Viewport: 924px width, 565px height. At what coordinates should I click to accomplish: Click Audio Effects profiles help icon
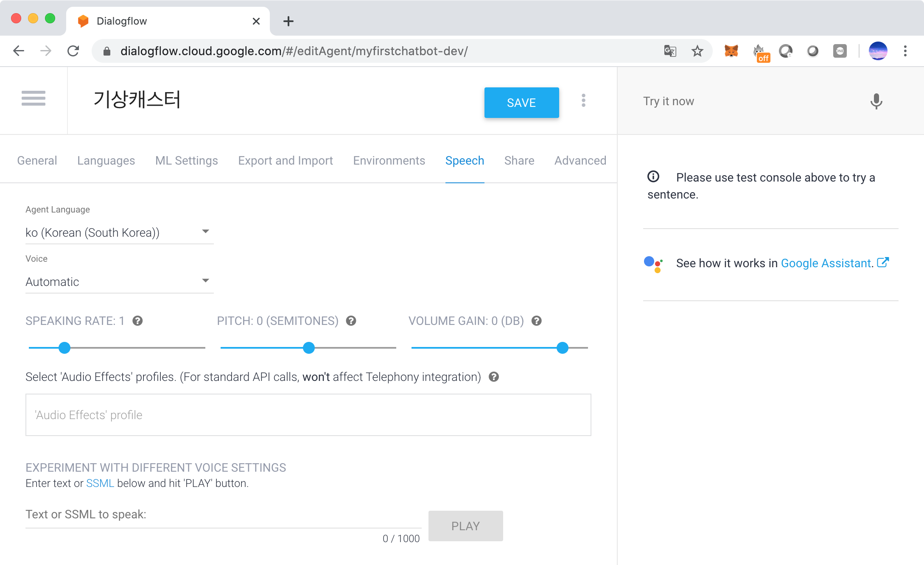tap(493, 377)
